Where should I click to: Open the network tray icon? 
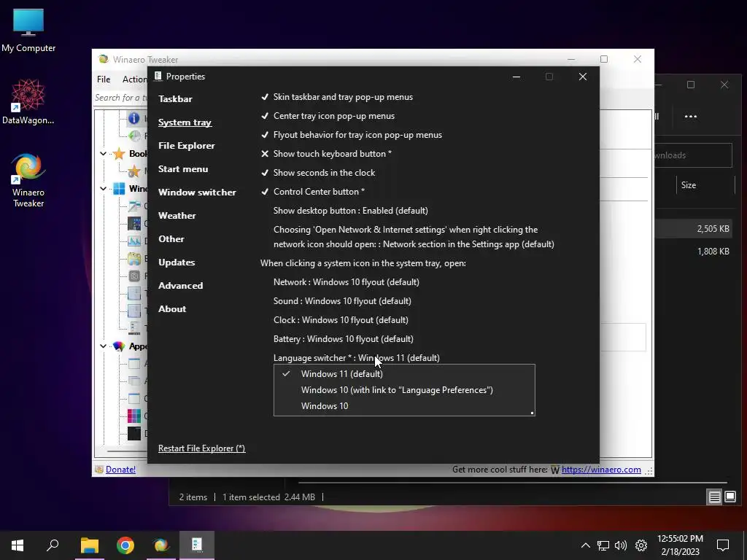tap(603, 545)
